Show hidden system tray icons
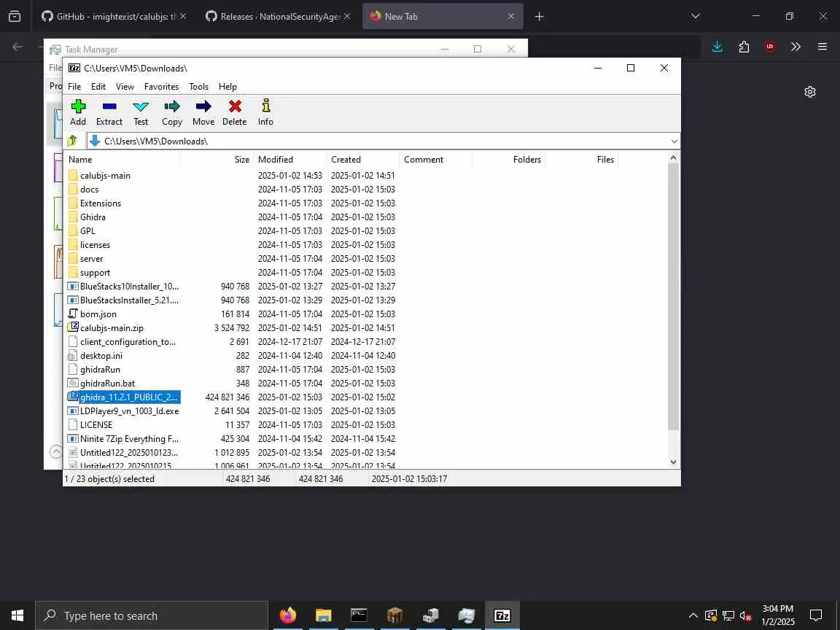This screenshot has height=630, width=840. [693, 615]
